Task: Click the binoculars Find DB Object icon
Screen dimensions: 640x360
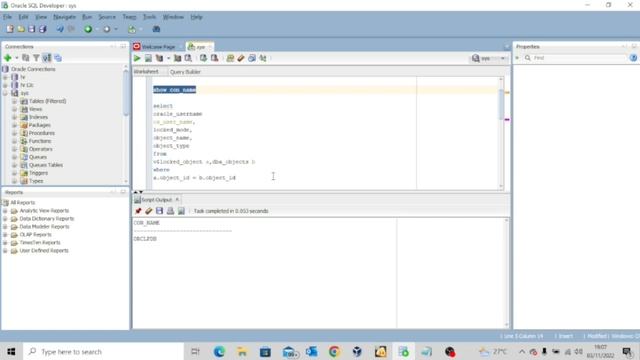Action: pyautogui.click(x=156, y=29)
